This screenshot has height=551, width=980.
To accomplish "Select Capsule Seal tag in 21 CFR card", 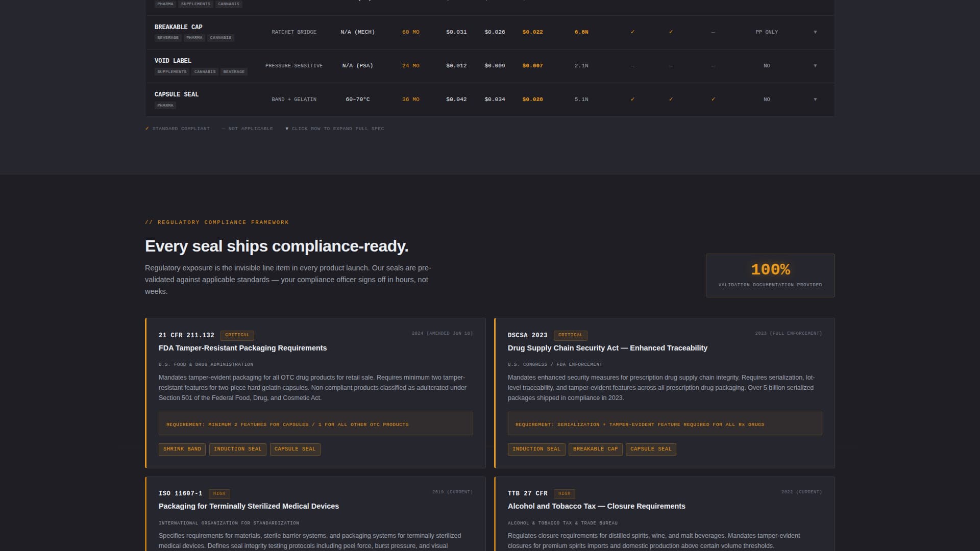I will click(295, 449).
